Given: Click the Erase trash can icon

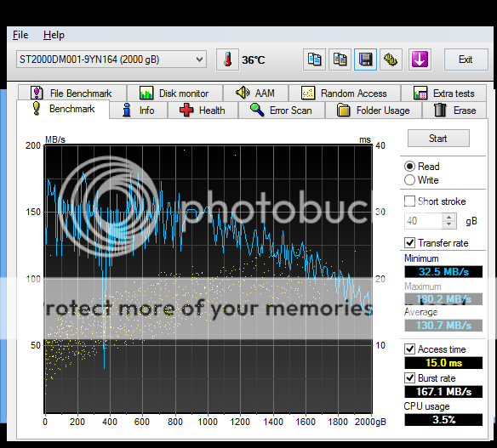Looking at the screenshot, I should click(440, 111).
